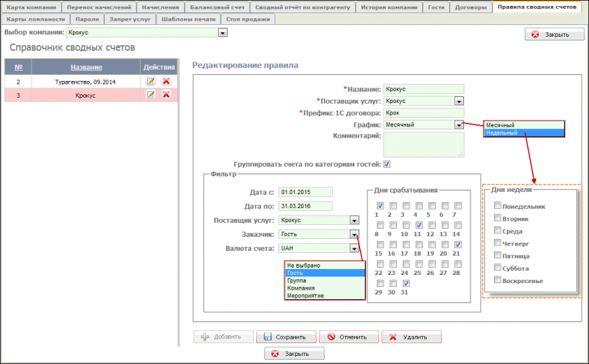
Task: Open the Валюта счета currency dropdown
Action: coord(354,249)
